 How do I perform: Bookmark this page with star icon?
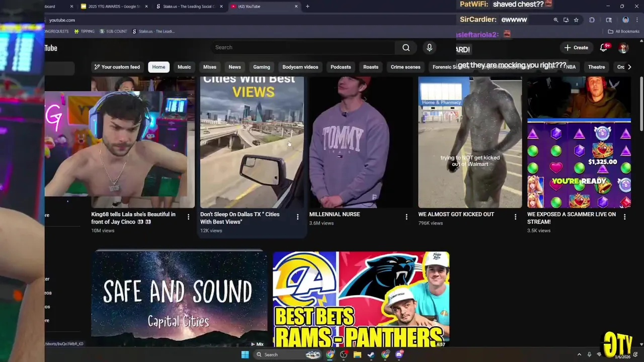pos(576,20)
